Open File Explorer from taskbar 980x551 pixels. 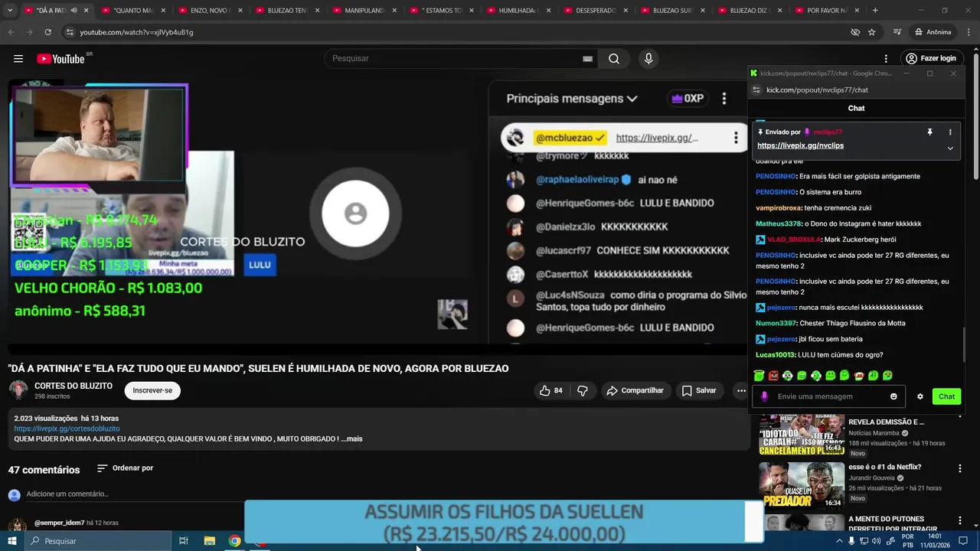coord(209,541)
